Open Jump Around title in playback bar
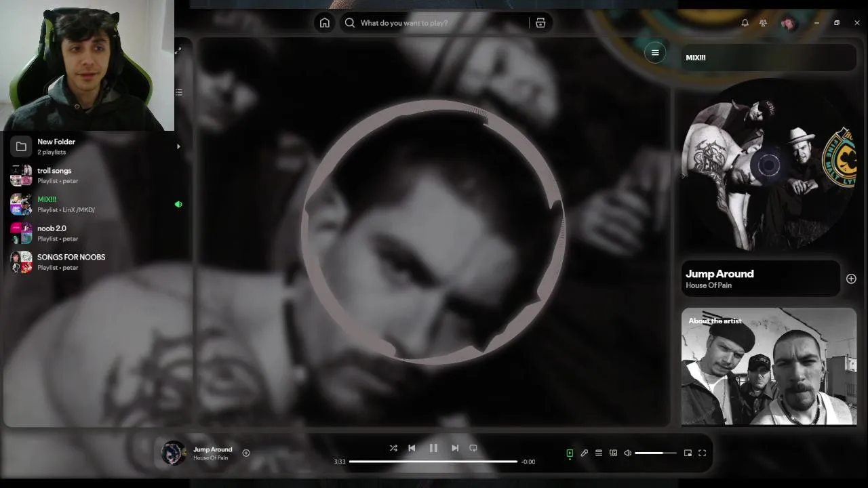The image size is (868, 488). (212, 449)
